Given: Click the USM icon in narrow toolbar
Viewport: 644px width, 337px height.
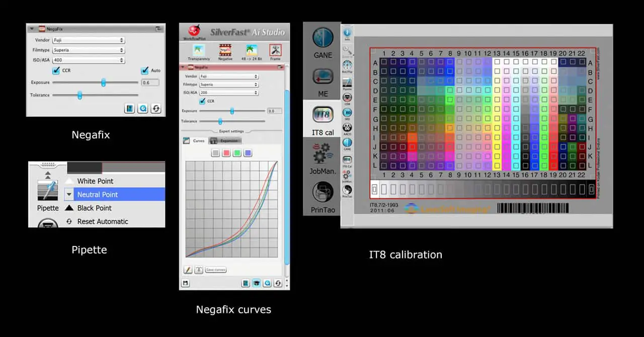Looking at the screenshot, I should click(347, 97).
